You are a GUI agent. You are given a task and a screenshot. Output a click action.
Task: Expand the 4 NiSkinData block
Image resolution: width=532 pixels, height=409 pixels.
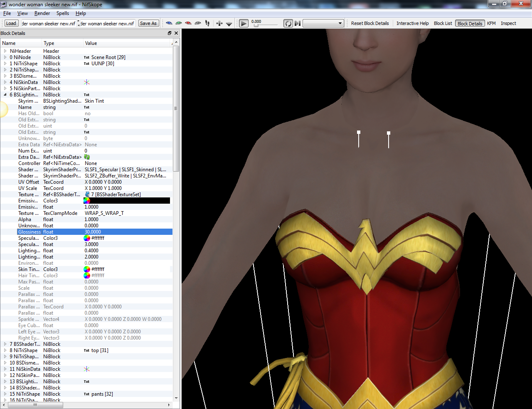(x=5, y=82)
